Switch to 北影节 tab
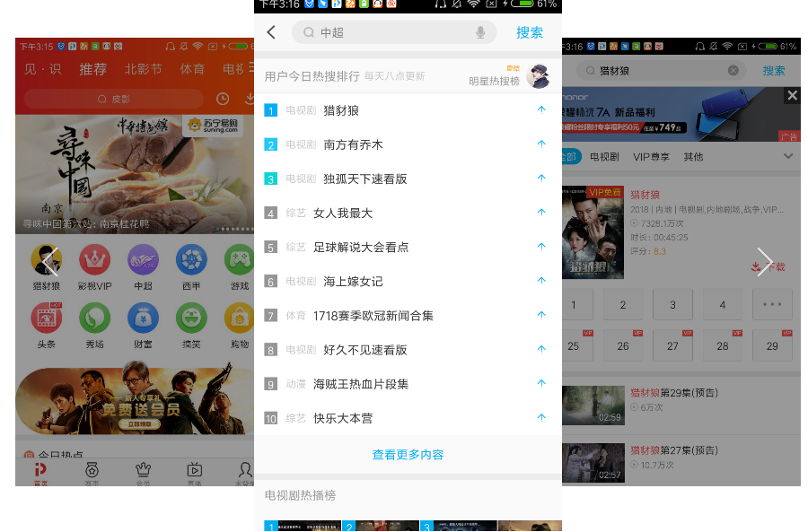The image size is (808, 532). [144, 69]
